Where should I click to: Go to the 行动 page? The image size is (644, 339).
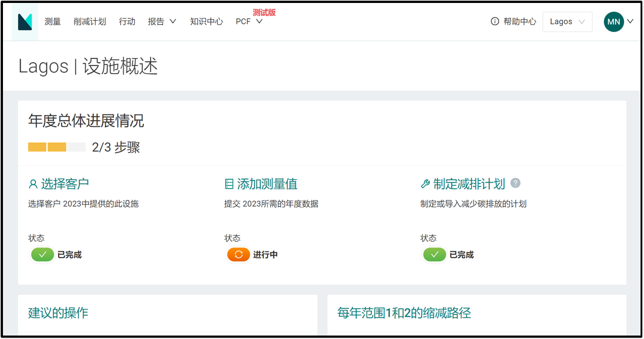pos(127,22)
